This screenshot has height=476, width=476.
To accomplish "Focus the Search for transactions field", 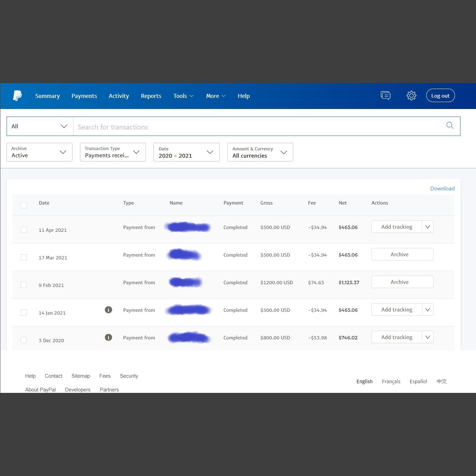I will click(259, 127).
